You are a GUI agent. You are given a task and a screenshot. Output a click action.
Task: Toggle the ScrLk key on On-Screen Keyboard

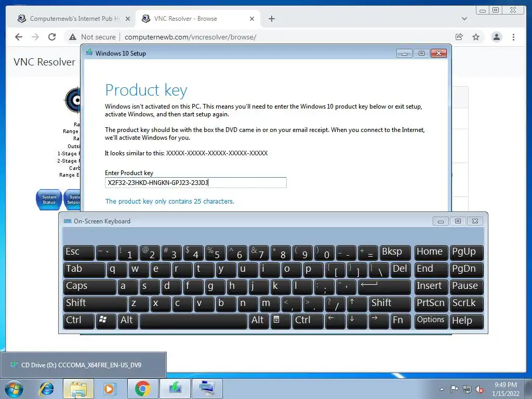[467, 303]
